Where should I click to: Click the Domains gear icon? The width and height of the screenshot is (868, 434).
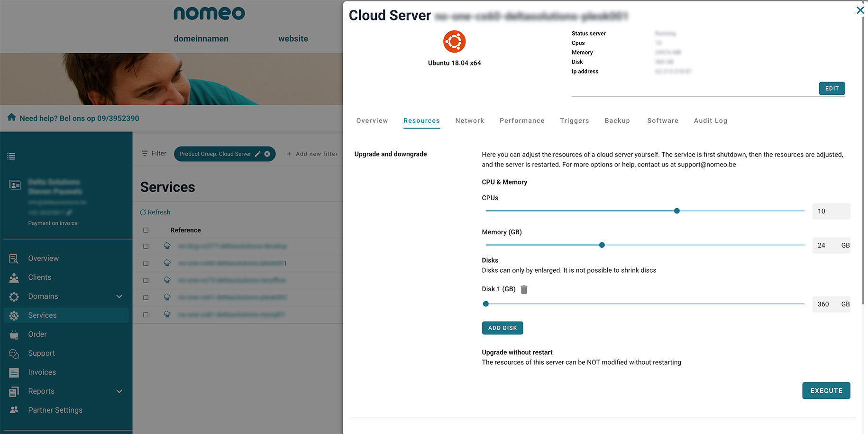pos(14,296)
